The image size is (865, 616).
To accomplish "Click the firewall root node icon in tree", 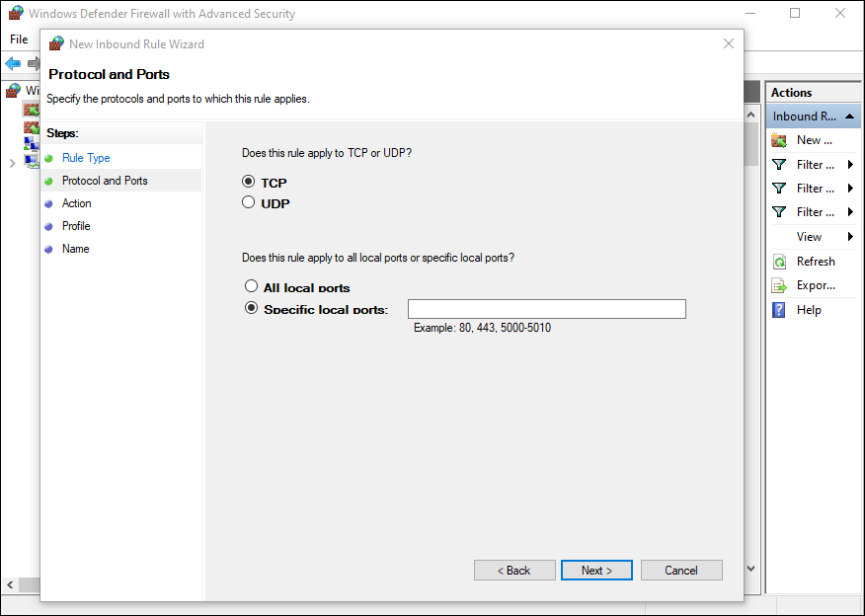I will (x=14, y=91).
